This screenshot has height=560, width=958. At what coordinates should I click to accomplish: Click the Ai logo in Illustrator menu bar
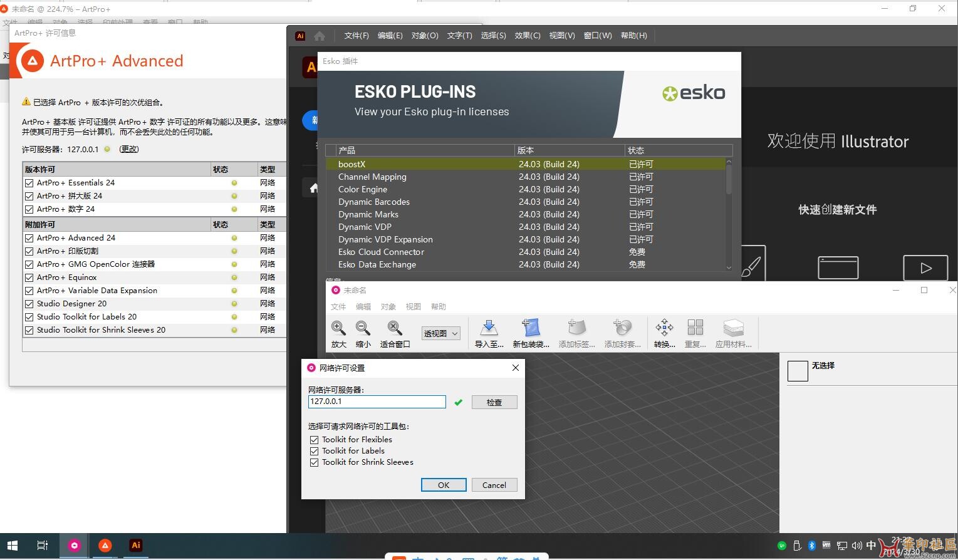300,36
